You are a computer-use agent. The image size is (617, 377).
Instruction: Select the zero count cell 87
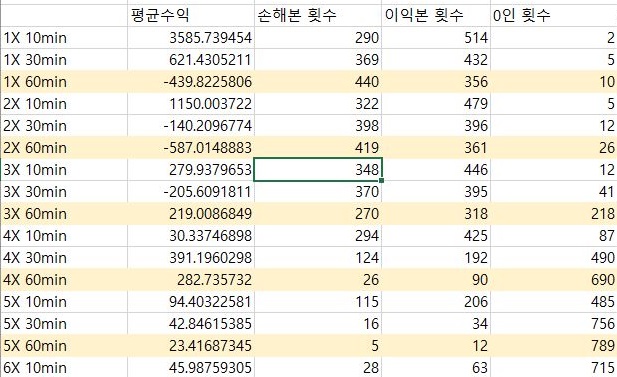[x=554, y=236]
